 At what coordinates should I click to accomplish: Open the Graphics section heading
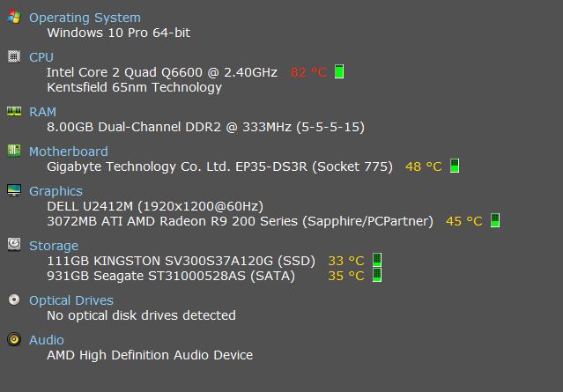[x=56, y=191]
